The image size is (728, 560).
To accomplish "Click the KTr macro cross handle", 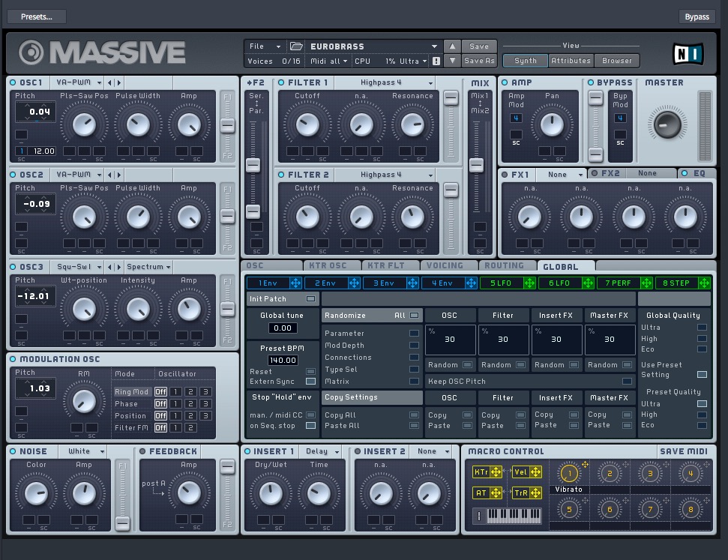I will pyautogui.click(x=496, y=472).
